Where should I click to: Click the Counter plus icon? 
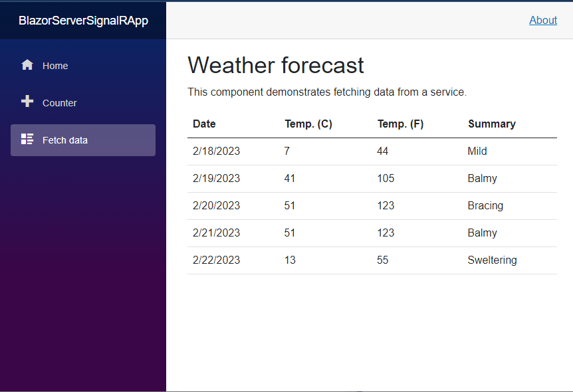click(x=27, y=102)
